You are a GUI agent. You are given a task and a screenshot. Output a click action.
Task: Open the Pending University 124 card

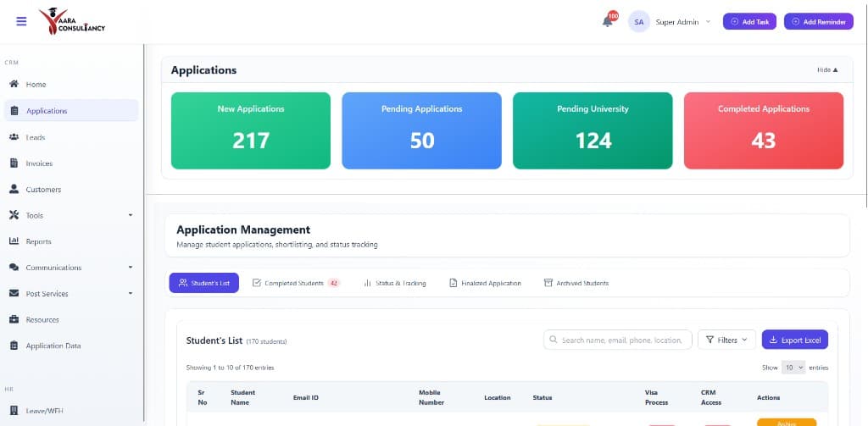(593, 130)
